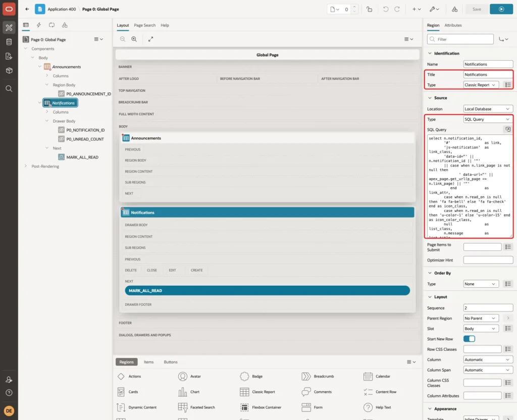Open quick pick icon beside Region Type
This screenshot has width=517, height=420.
(x=508, y=85)
